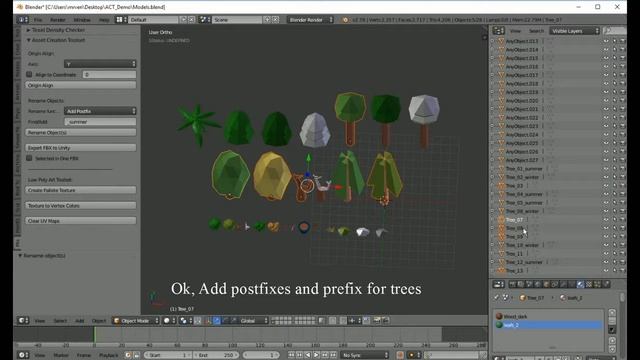Open the No Sync playback dropdown
This screenshot has height=360, width=640.
(365, 355)
